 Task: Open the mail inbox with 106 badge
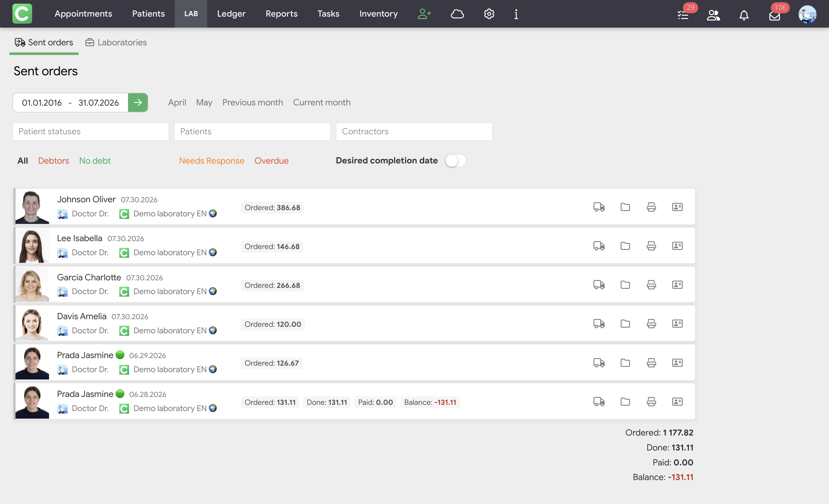(775, 16)
